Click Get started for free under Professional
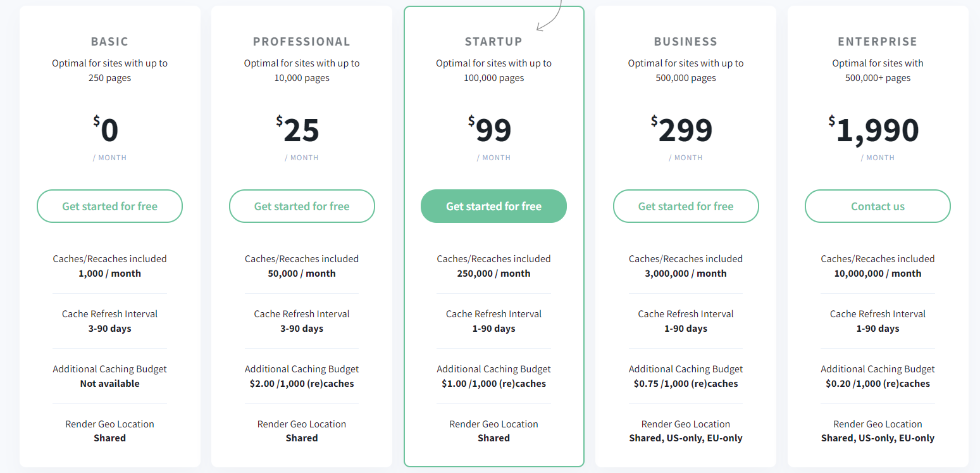This screenshot has height=473, width=980. pyautogui.click(x=302, y=206)
